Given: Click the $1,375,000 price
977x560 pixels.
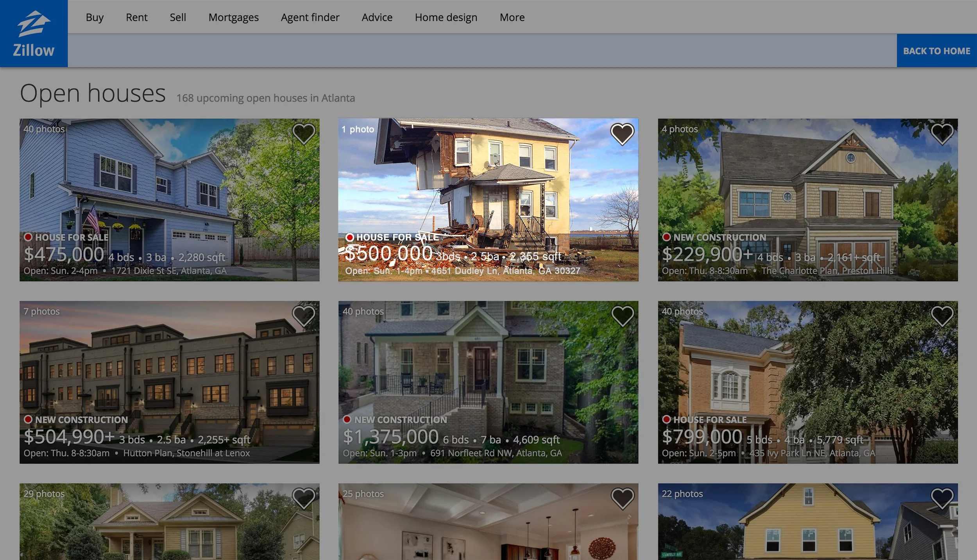Looking at the screenshot, I should tap(390, 437).
